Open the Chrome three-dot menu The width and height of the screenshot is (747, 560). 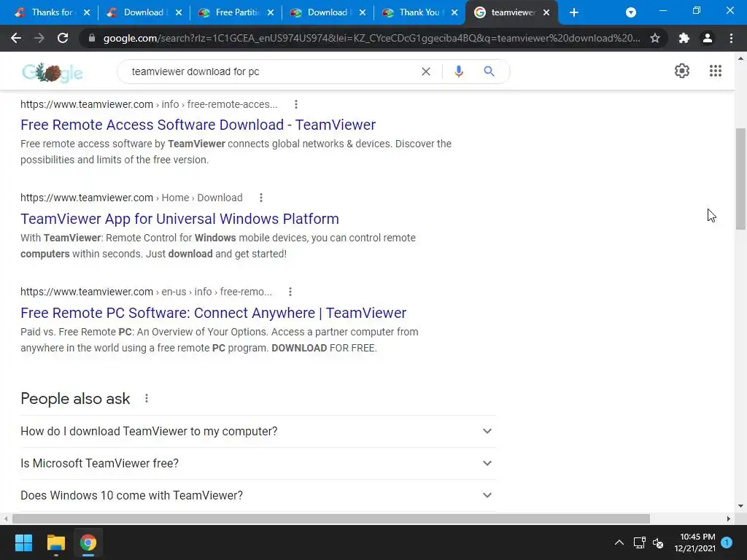coord(731,38)
